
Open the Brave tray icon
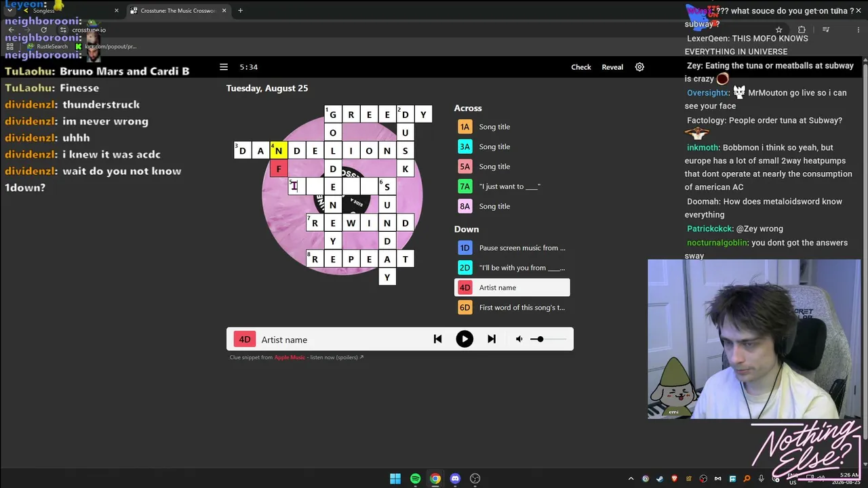click(674, 479)
